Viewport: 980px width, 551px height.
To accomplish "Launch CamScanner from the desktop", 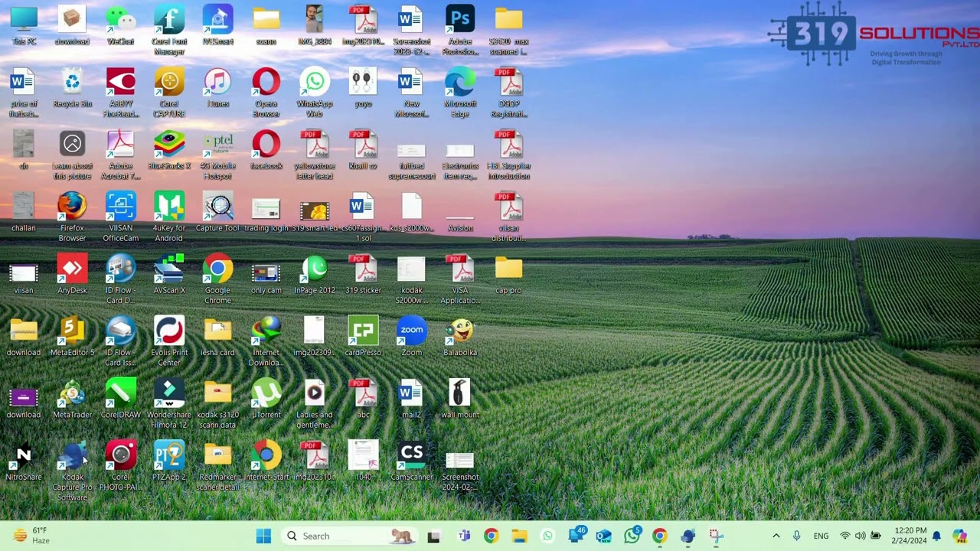I will [411, 461].
